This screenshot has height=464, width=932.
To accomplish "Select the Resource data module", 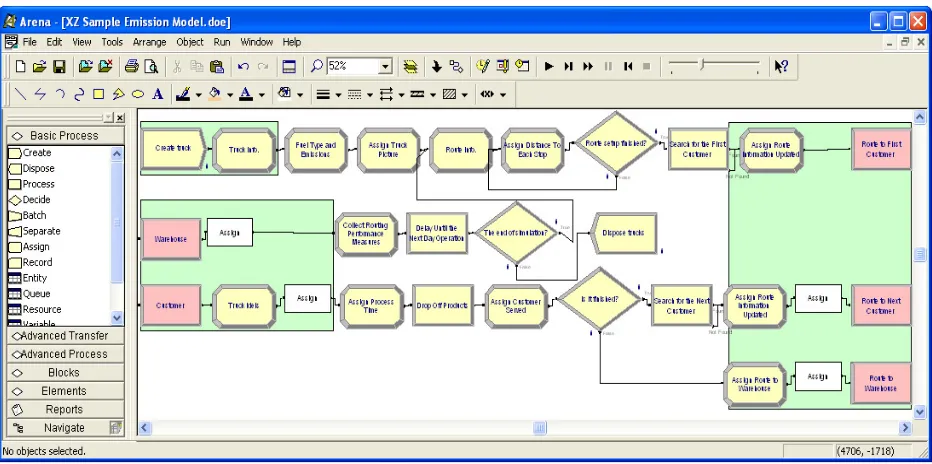I will (x=35, y=309).
